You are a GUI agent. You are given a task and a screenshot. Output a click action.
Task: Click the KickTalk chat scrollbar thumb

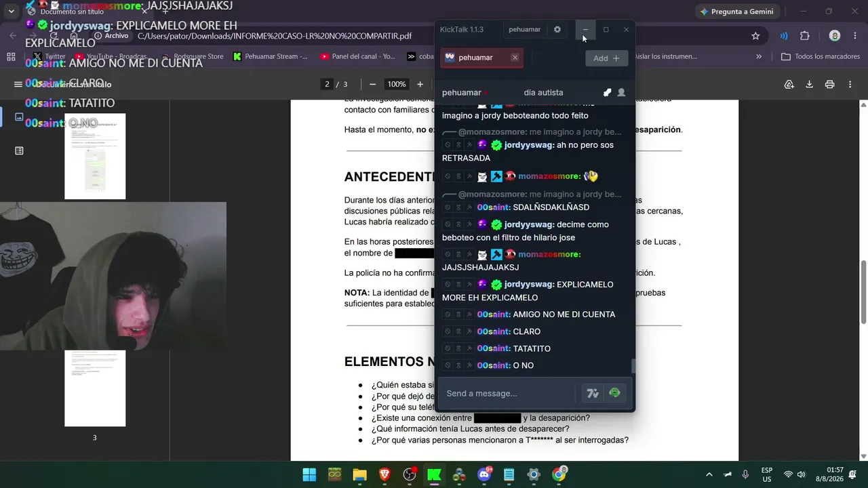coord(633,366)
